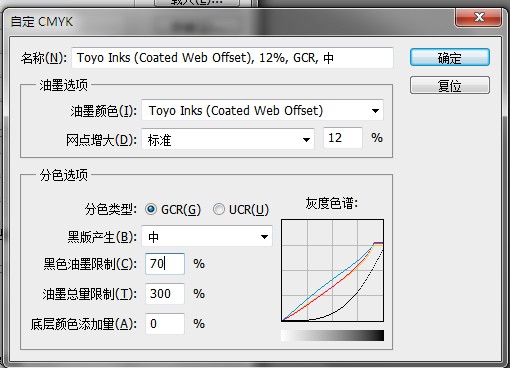Open the 油墨颜色 dropdown arrow
Image resolution: width=510 pixels, height=368 pixels.
[x=375, y=111]
